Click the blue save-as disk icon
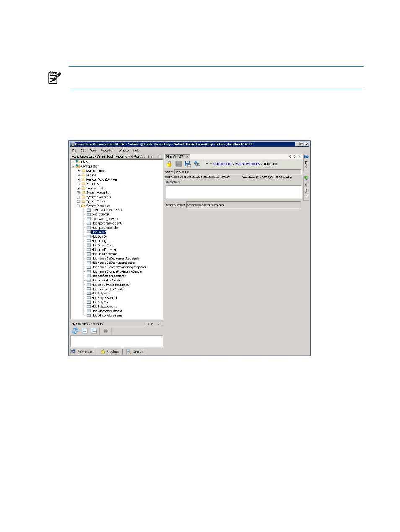 [x=187, y=164]
